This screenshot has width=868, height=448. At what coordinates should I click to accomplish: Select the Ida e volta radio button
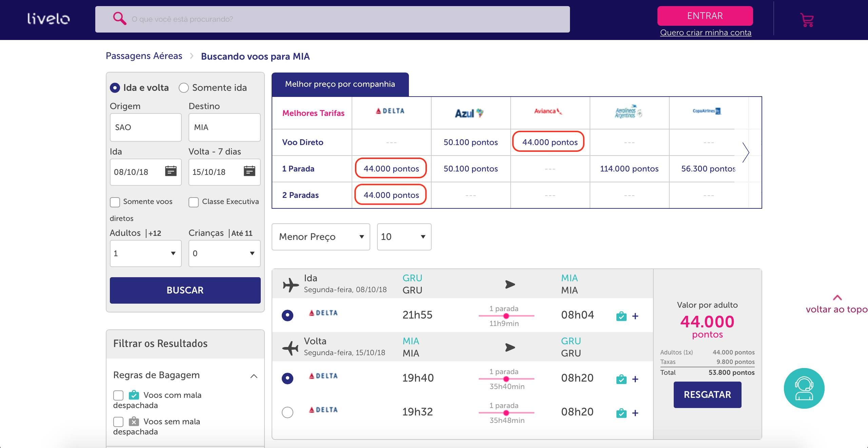(115, 88)
